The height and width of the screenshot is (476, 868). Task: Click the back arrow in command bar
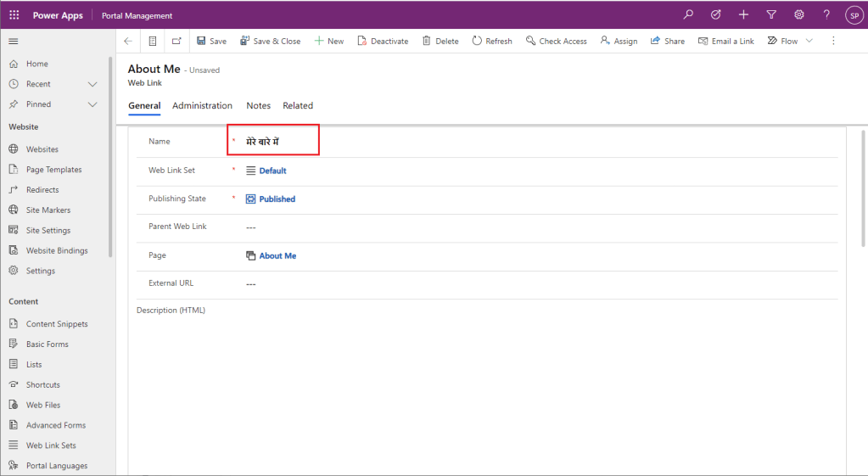tap(128, 41)
